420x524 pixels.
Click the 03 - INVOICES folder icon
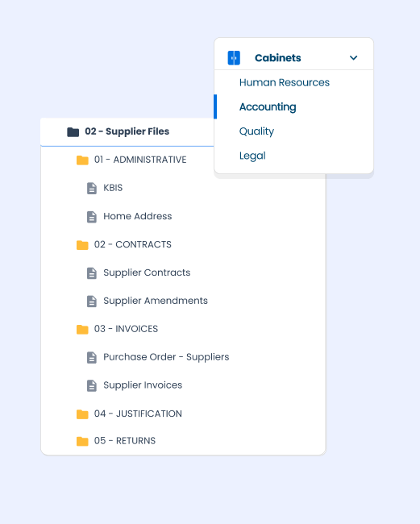(x=82, y=330)
